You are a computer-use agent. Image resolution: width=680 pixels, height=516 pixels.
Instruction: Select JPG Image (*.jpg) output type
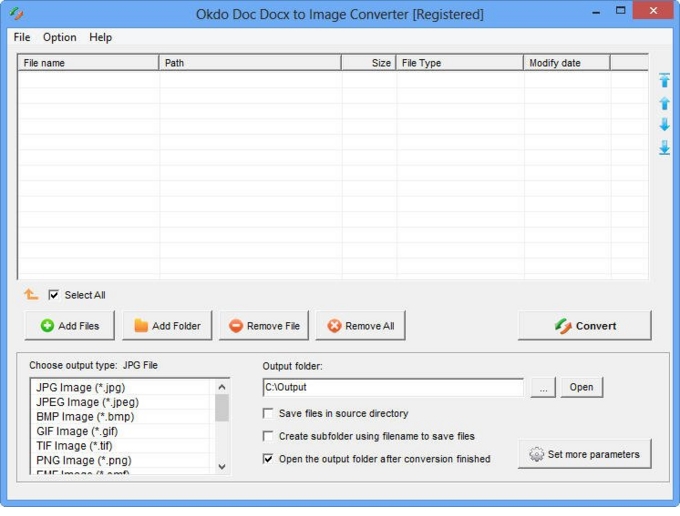click(x=122, y=387)
